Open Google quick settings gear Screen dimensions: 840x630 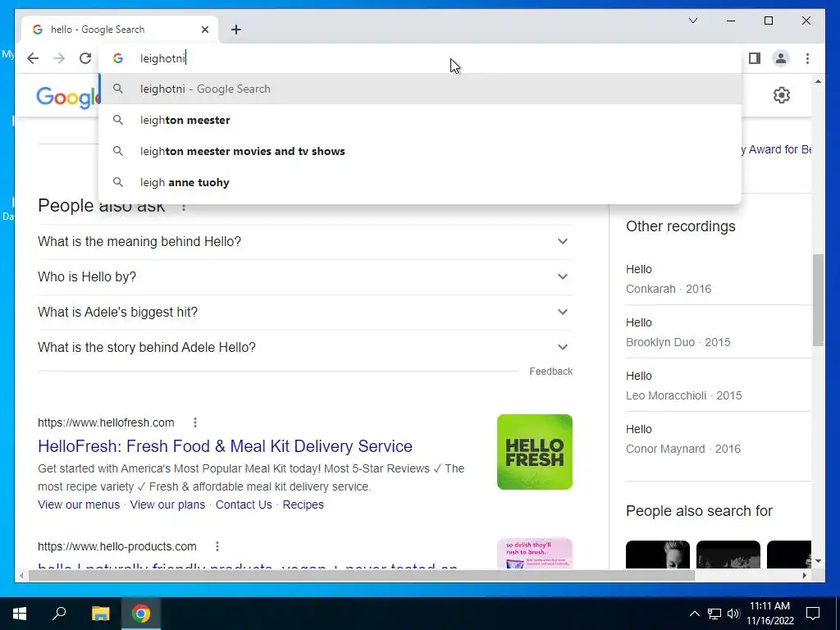pos(782,95)
